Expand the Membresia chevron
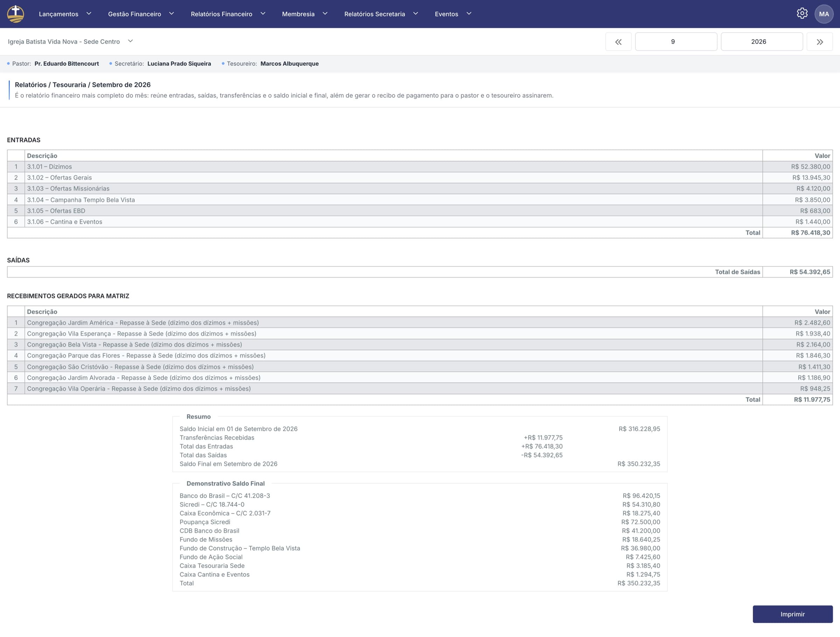This screenshot has width=840, height=637. [x=325, y=14]
